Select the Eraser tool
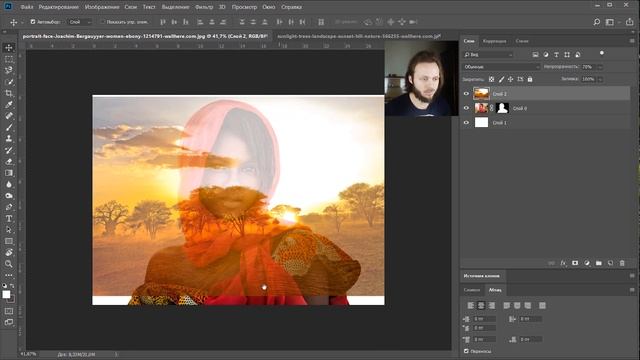 pyautogui.click(x=9, y=162)
